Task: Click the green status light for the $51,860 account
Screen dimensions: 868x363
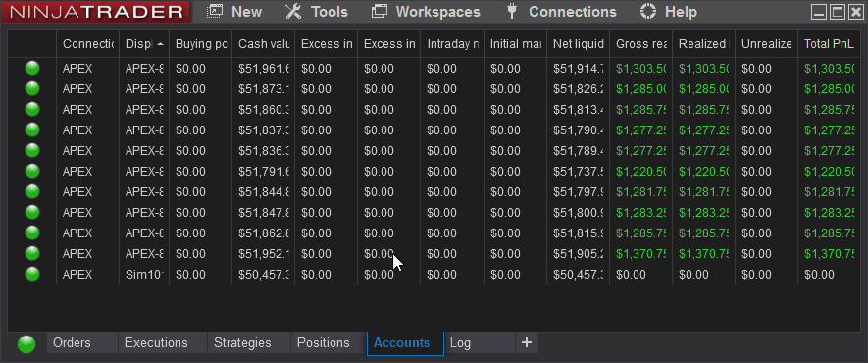Action: tap(32, 109)
